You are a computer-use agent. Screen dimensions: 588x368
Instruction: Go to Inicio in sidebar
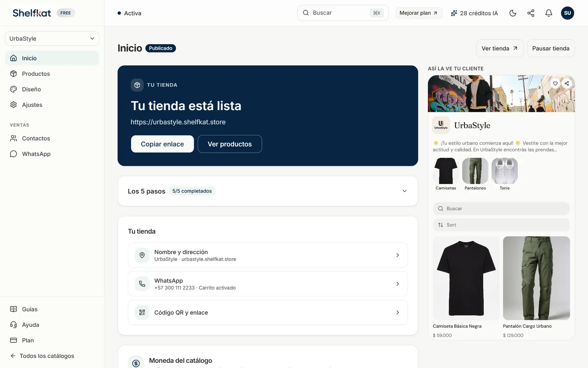52,58
